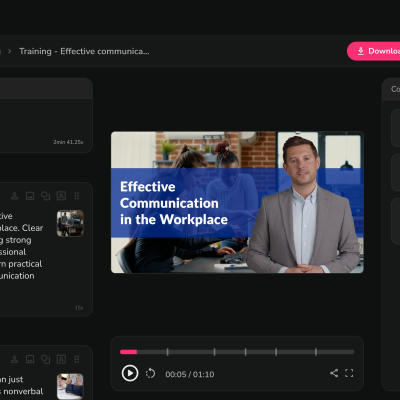Open layout icon on the 'nonverbal' scene
400x400 pixels.
click(x=61, y=359)
